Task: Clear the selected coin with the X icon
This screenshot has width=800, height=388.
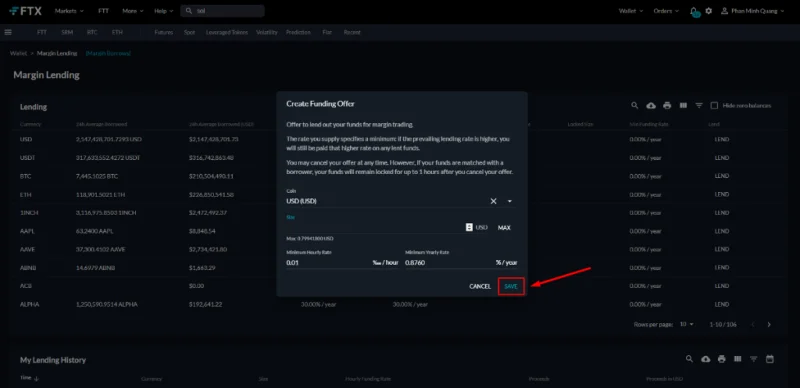Action: point(493,201)
